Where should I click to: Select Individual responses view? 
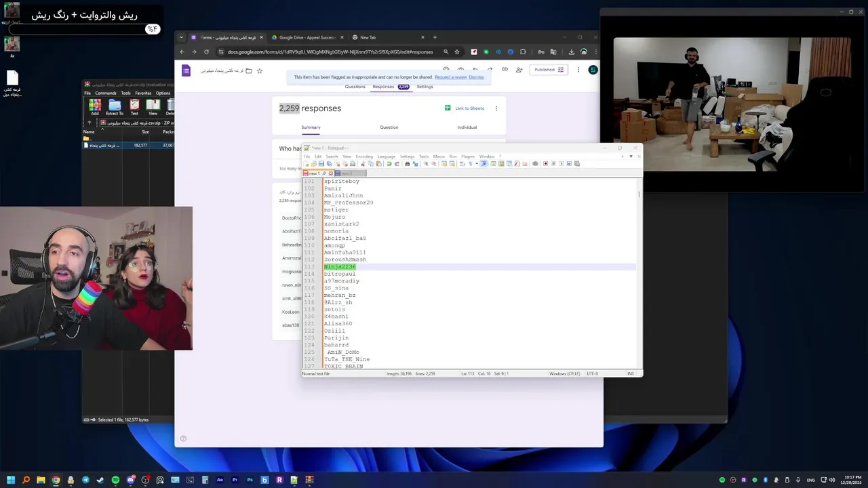tap(467, 127)
